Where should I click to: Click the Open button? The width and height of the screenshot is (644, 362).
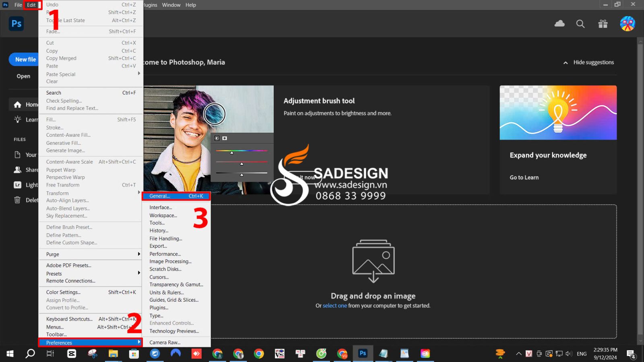pyautogui.click(x=23, y=76)
